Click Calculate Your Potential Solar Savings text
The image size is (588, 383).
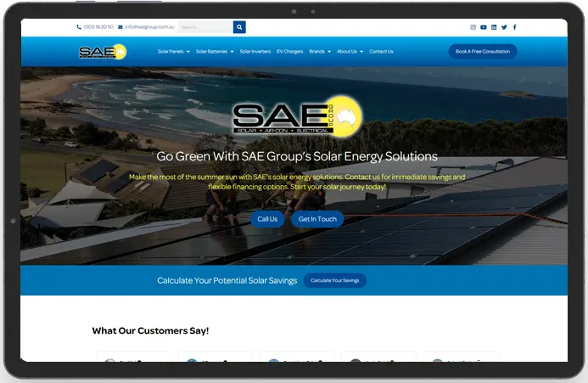[x=227, y=280]
